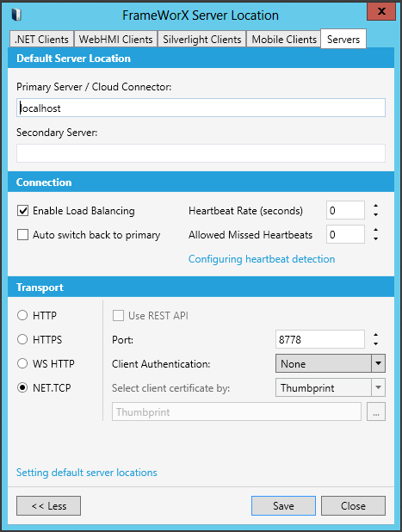Raise the Port number with up spinner arrow
The image size is (402, 532).
tap(375, 335)
